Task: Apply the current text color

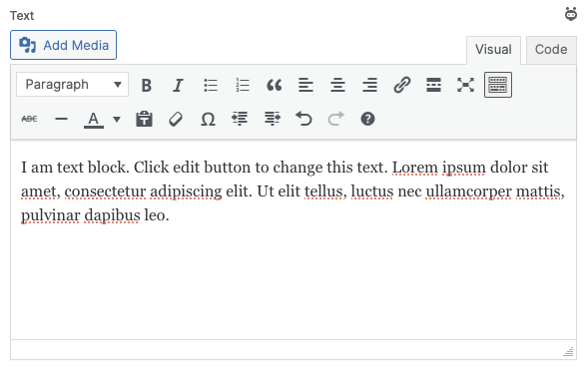Action: [94, 119]
